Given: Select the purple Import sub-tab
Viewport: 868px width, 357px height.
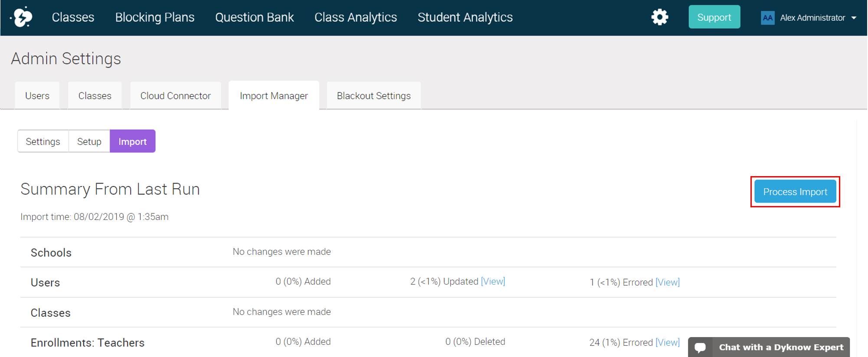Looking at the screenshot, I should point(132,141).
